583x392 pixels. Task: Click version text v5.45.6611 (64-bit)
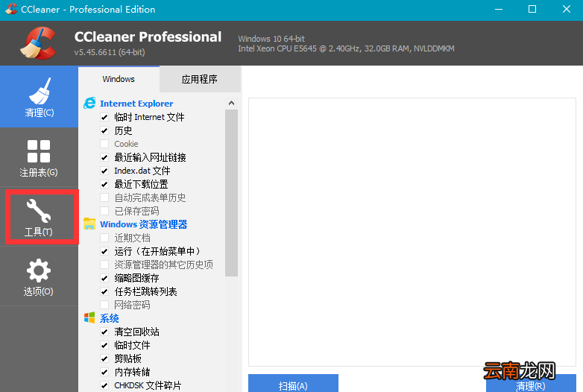[110, 52]
